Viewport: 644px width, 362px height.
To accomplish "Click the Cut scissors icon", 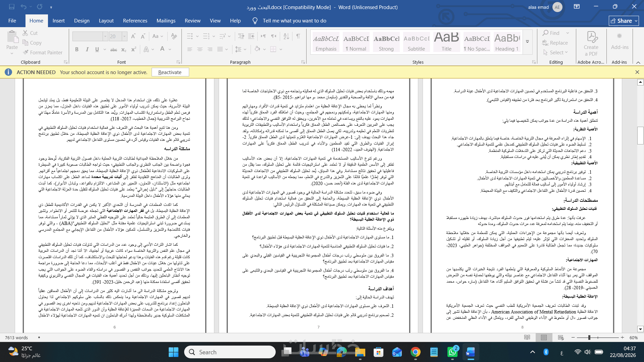I will point(25,33).
